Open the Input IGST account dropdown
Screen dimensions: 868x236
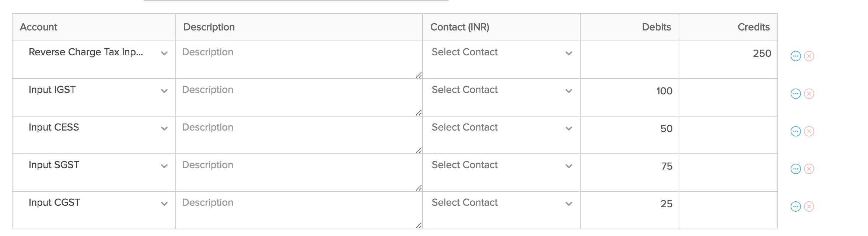tap(164, 91)
